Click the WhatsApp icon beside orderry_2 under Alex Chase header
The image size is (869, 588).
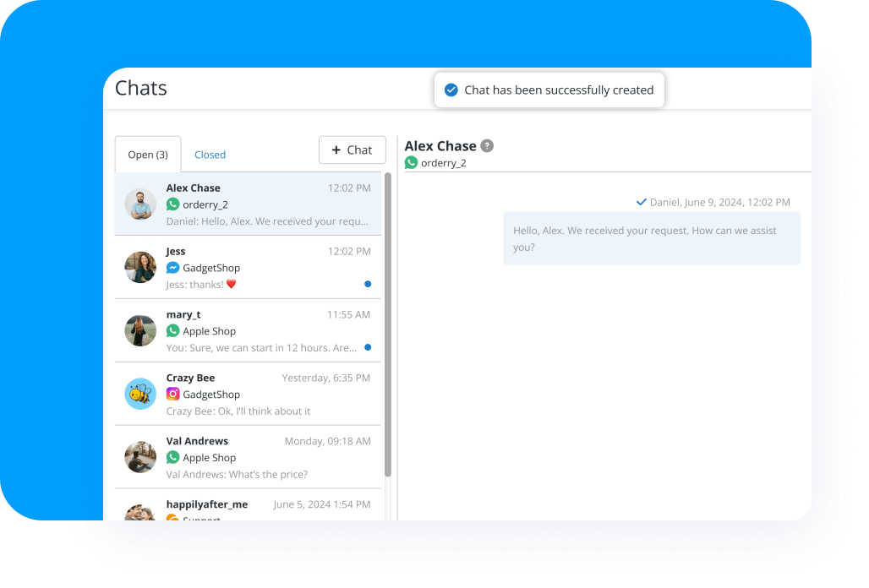[412, 162]
